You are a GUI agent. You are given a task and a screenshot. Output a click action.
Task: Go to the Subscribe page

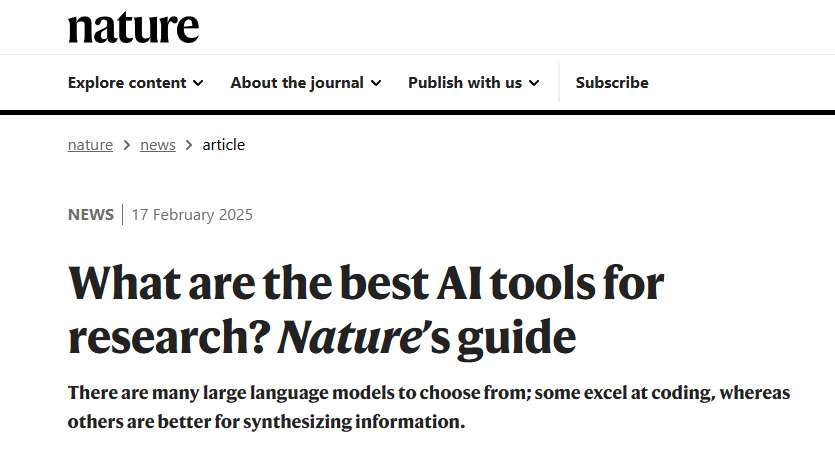point(612,82)
